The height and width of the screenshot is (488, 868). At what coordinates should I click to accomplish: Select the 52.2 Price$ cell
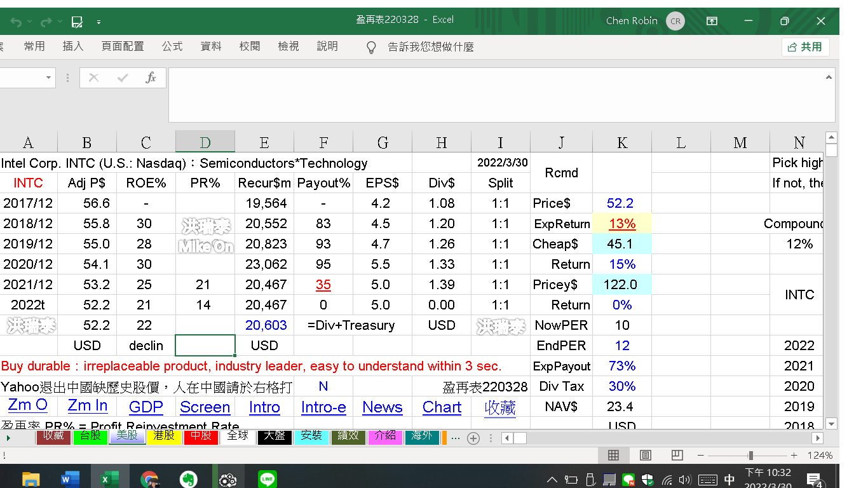(x=621, y=203)
